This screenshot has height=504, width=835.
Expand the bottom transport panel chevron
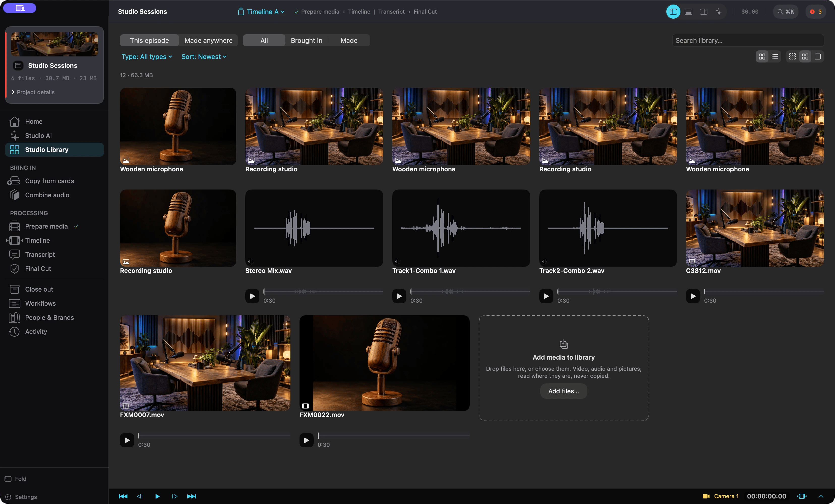click(x=821, y=496)
